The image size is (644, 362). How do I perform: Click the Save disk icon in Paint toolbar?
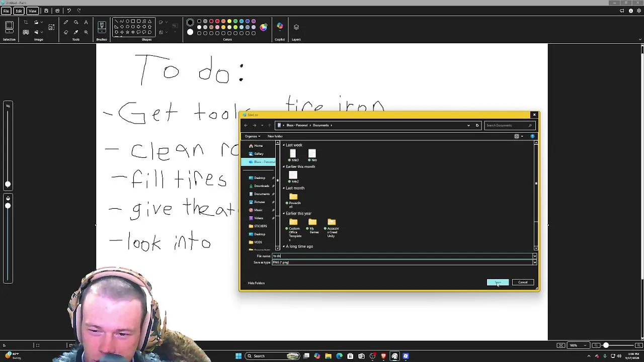point(46,11)
